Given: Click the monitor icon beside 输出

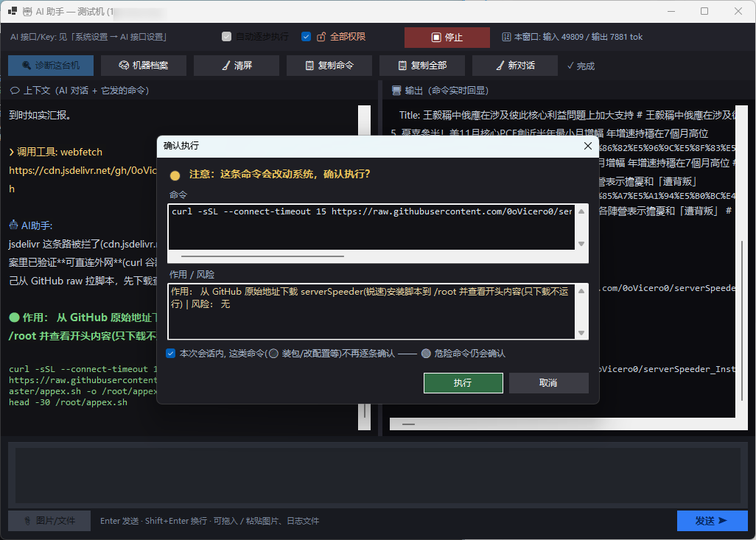Looking at the screenshot, I should coord(396,90).
